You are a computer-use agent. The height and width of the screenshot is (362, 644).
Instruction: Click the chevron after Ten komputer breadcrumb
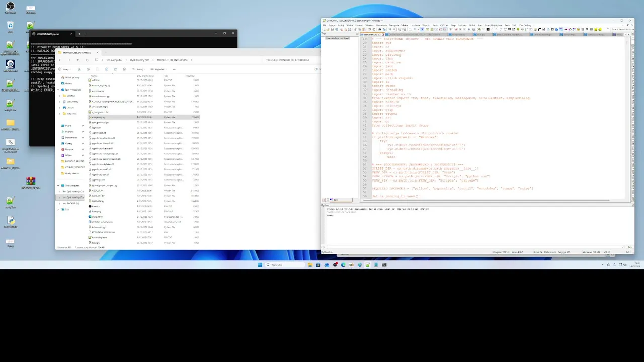(126, 60)
